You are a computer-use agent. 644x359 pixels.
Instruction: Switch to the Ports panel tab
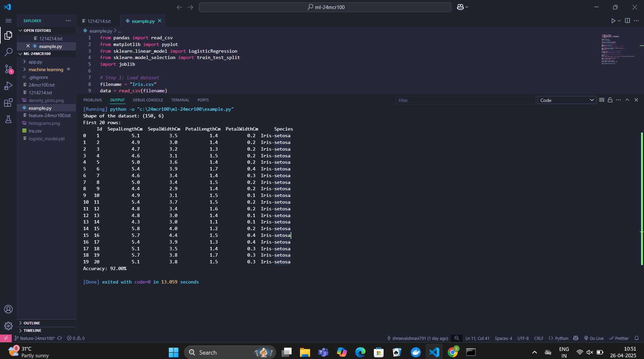tap(203, 100)
